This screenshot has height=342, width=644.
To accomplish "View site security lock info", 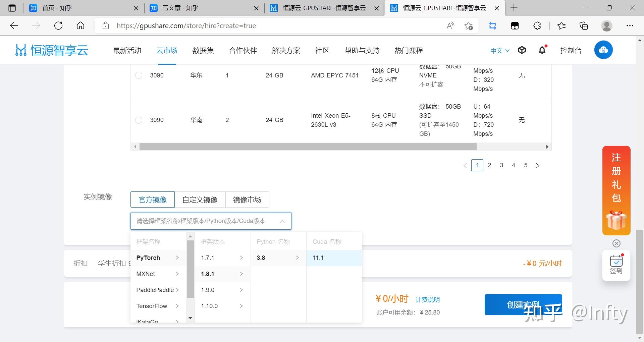I will (106, 26).
